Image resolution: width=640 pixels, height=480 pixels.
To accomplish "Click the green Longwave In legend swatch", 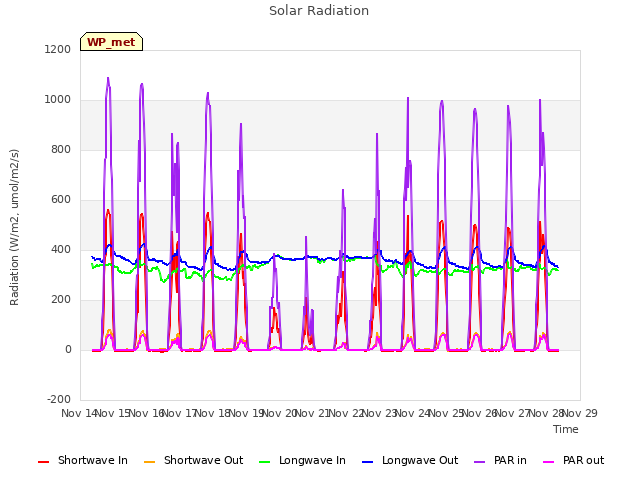I will coord(264,462).
